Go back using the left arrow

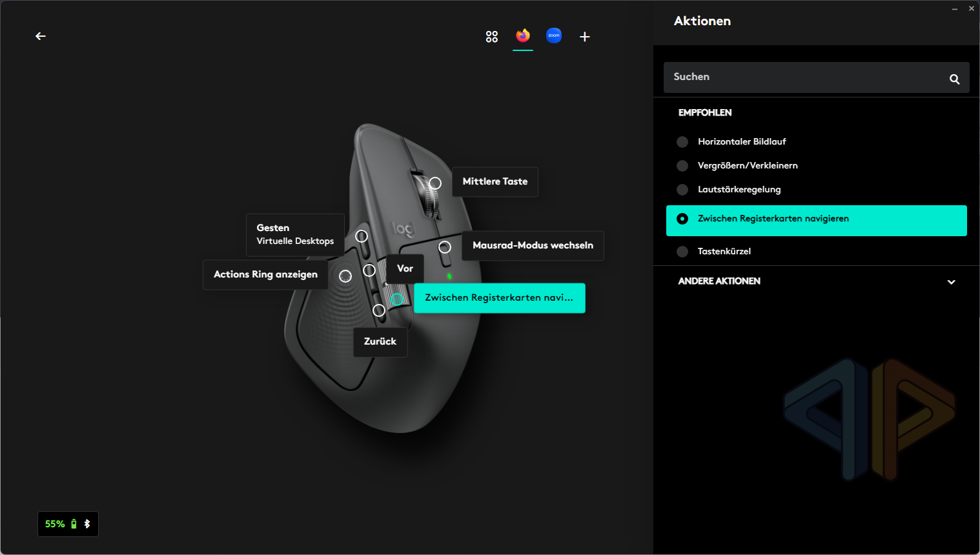click(x=41, y=36)
